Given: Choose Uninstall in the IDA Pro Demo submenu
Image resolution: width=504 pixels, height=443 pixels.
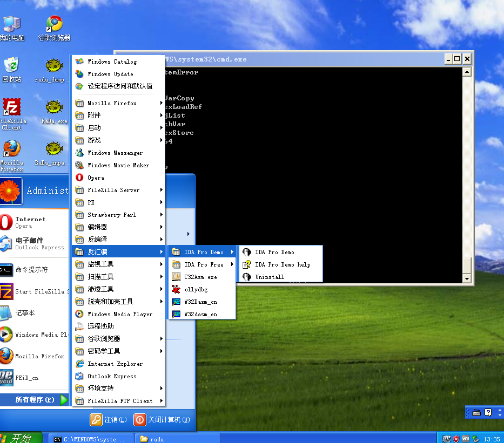Looking at the screenshot, I should coord(269,277).
